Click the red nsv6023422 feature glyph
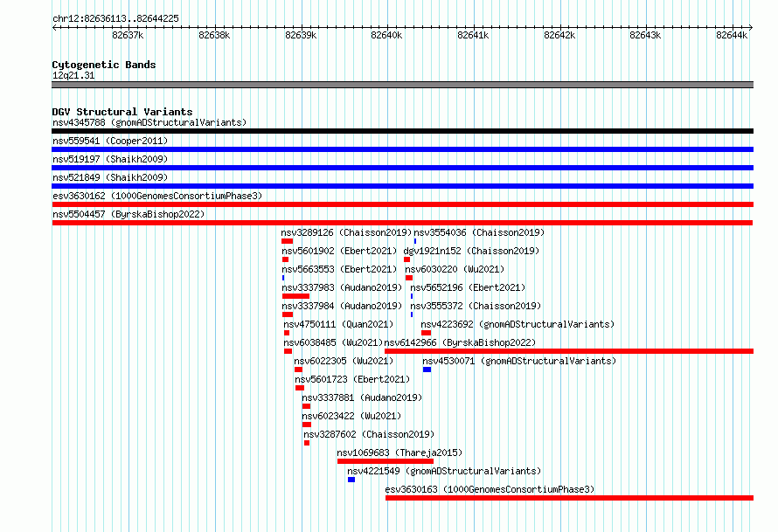This screenshot has height=532, width=778. pyautogui.click(x=307, y=425)
